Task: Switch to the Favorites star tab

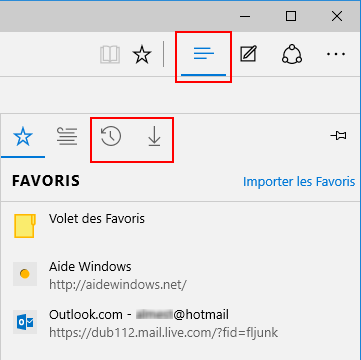Action: pyautogui.click(x=23, y=137)
